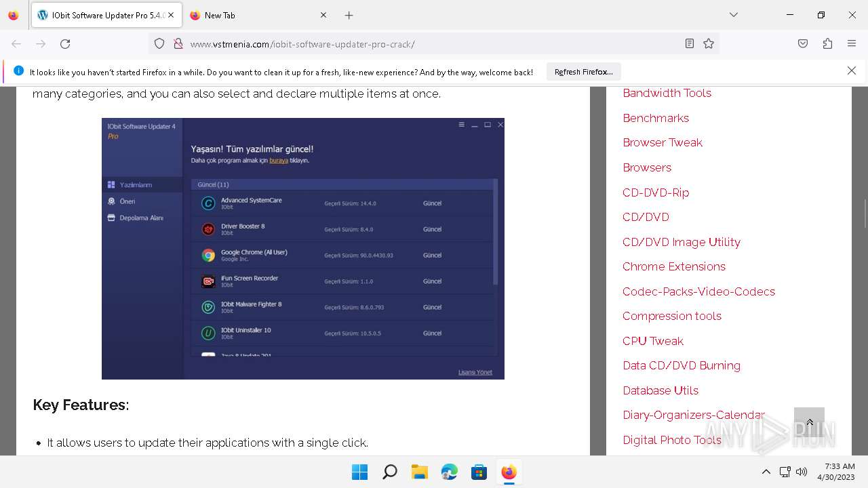Click Firefox icon in taskbar
The image size is (868, 488).
point(509,472)
